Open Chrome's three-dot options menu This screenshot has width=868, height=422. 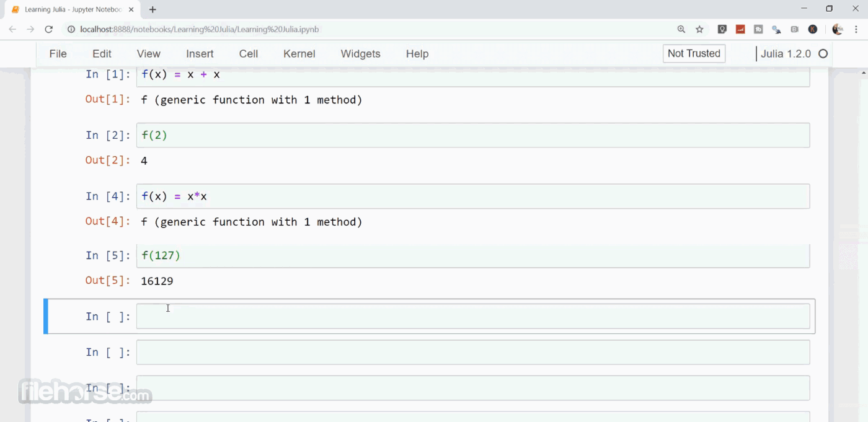tap(856, 29)
